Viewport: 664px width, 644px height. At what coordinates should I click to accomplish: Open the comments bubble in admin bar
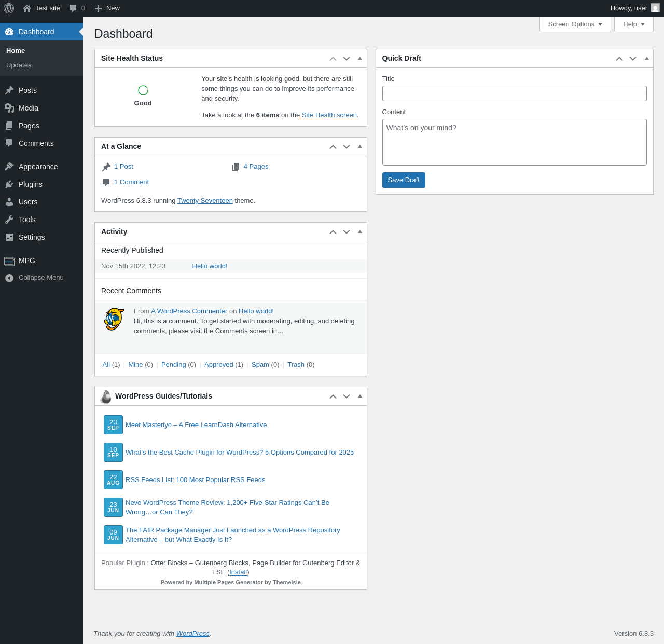(x=77, y=8)
